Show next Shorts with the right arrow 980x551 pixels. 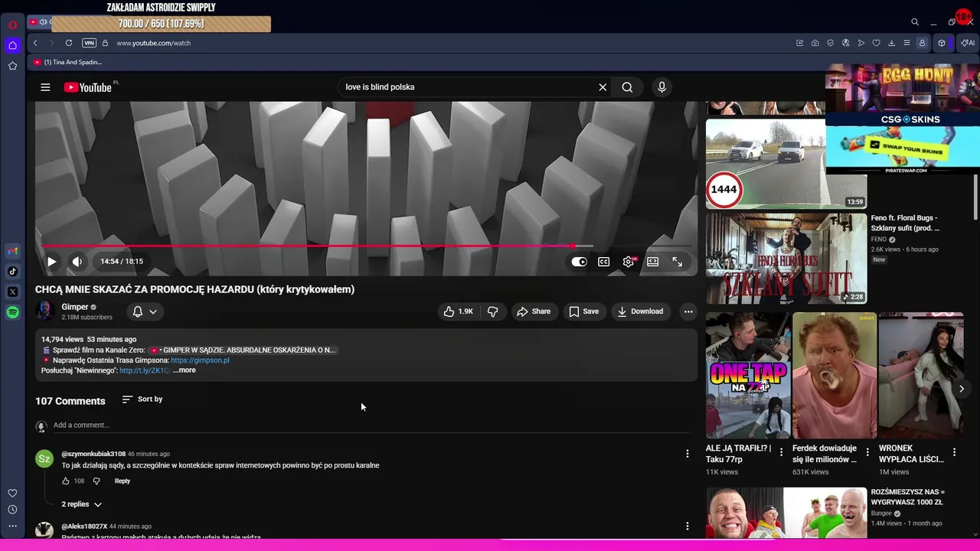[x=962, y=389]
